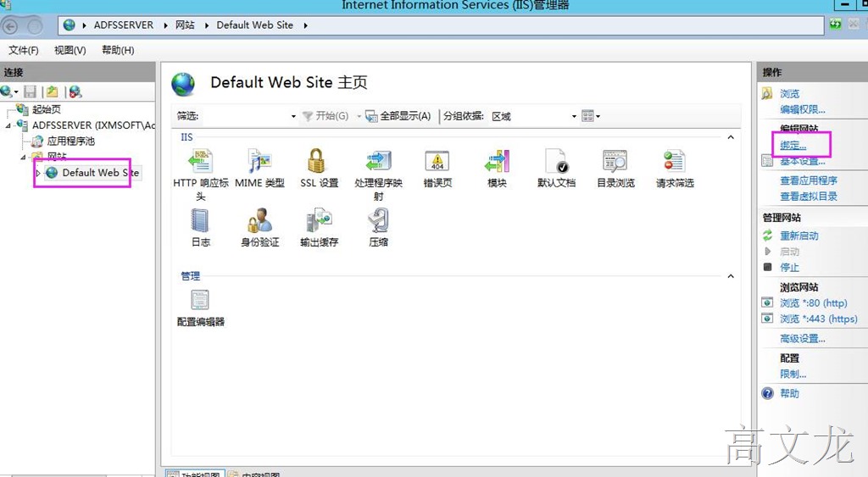Open the 处理程序映射 feature
868x477 pixels.
pyautogui.click(x=378, y=173)
